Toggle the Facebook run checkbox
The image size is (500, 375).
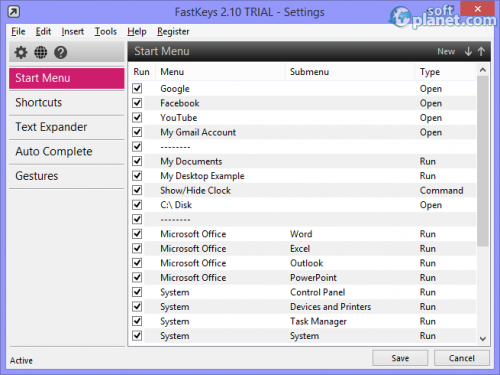137,103
